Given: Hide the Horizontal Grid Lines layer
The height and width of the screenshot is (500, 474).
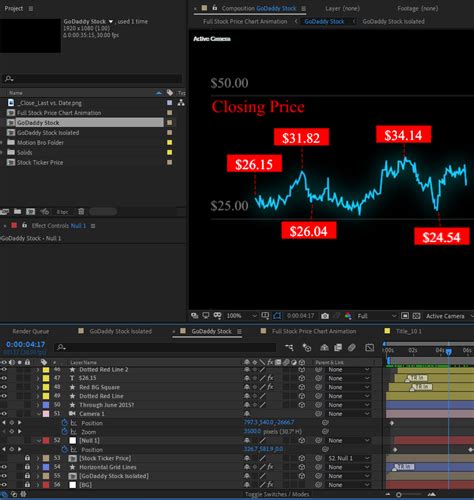Looking at the screenshot, I should (4, 467).
